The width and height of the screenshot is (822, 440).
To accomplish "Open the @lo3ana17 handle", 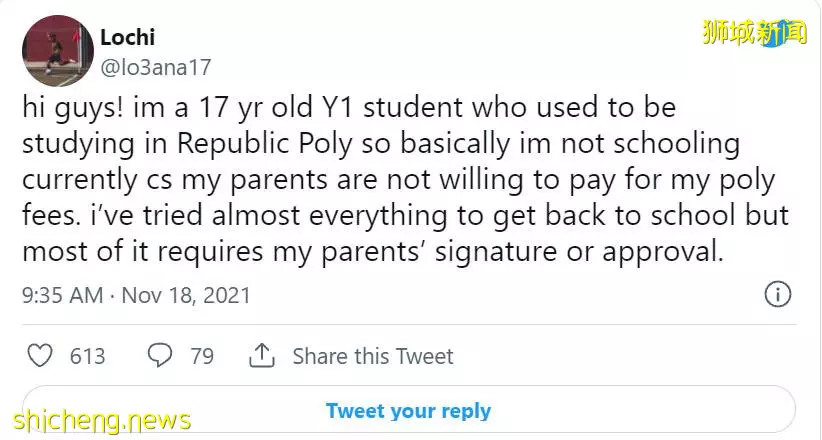I will (x=155, y=68).
